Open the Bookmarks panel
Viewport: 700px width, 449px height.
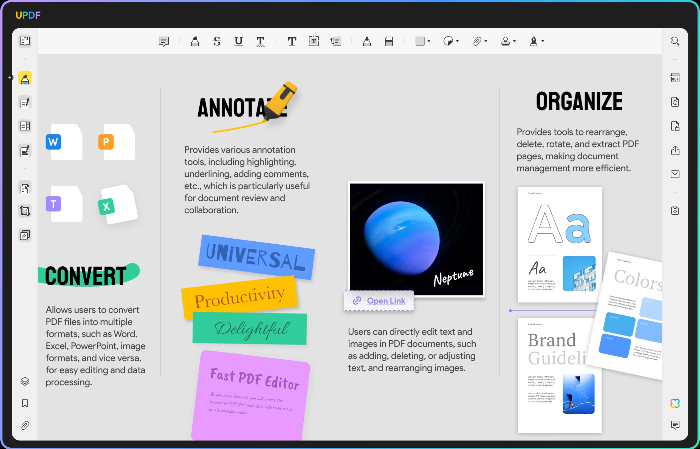(x=25, y=403)
